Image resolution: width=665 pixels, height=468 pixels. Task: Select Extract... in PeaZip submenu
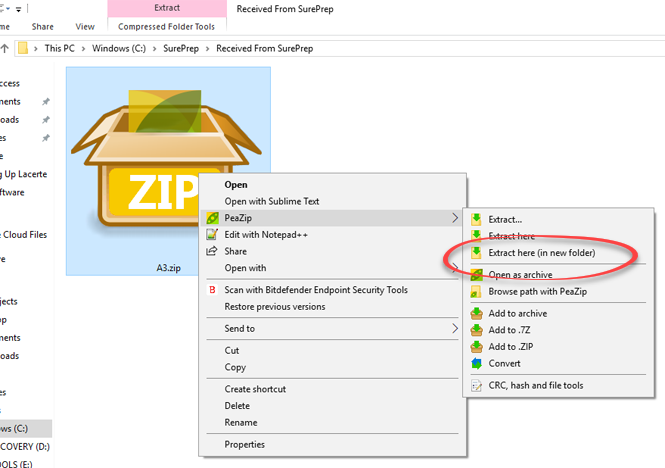pyautogui.click(x=558, y=219)
